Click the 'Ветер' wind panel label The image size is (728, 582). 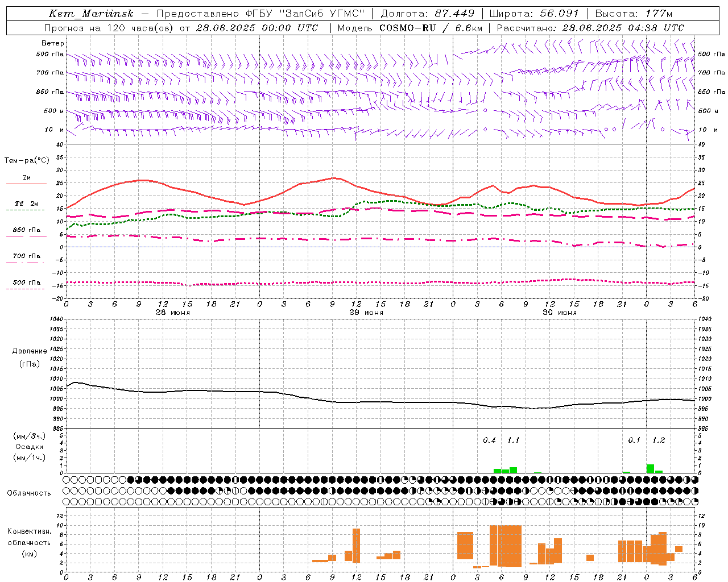[53, 43]
